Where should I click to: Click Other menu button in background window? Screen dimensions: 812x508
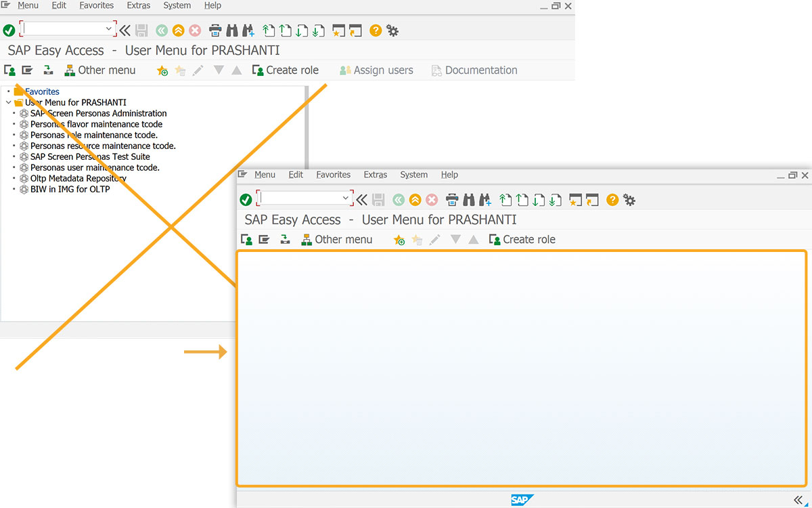(x=99, y=70)
